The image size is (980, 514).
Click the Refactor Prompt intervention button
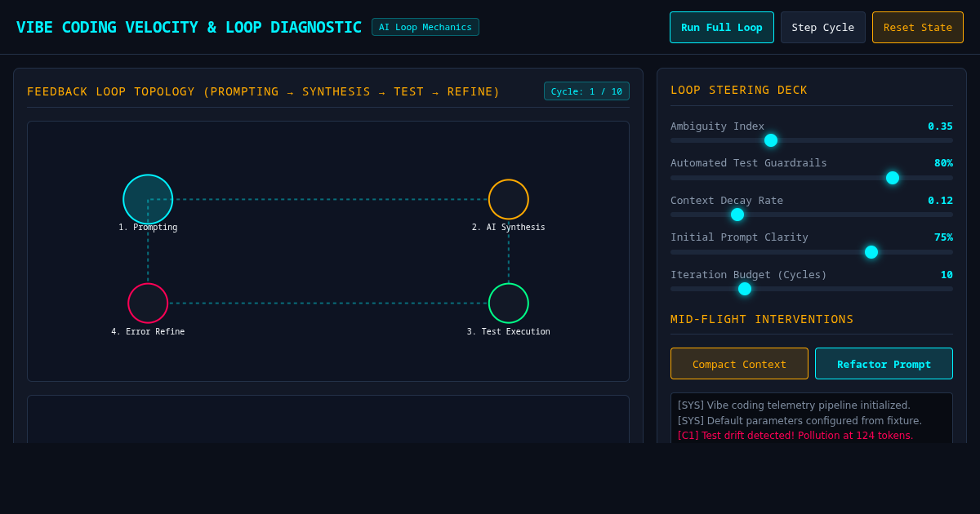884,364
